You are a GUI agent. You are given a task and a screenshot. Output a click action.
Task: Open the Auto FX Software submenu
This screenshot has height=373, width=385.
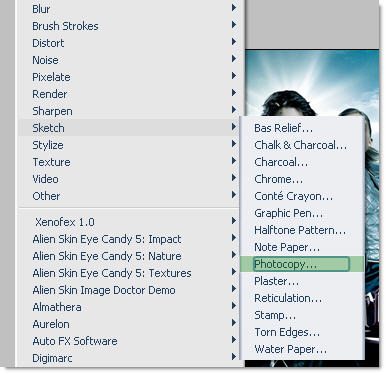128,341
